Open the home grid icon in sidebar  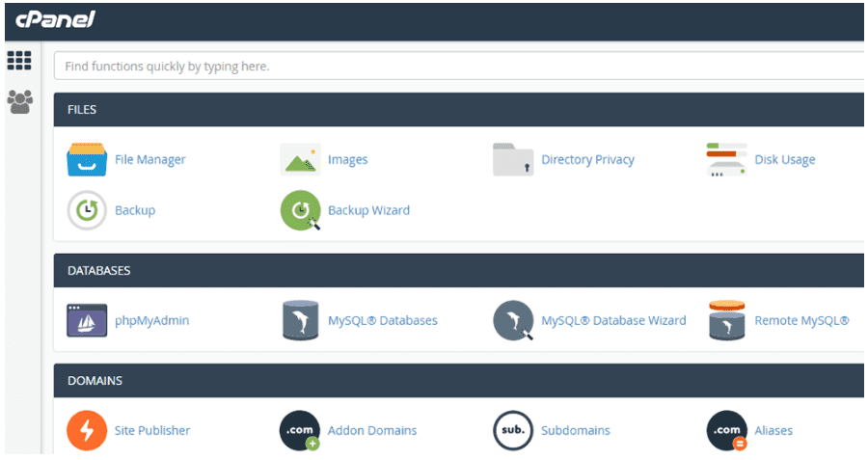pyautogui.click(x=19, y=61)
